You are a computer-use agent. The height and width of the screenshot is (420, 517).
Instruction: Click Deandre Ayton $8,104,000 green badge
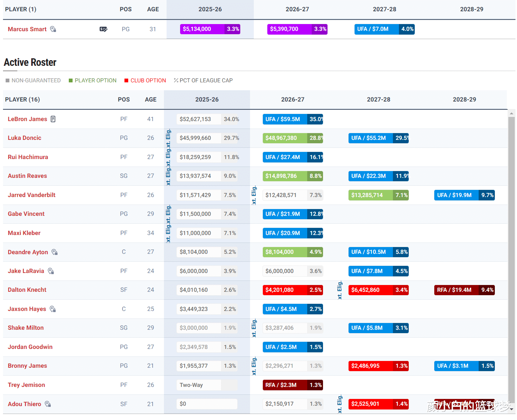[293, 252]
